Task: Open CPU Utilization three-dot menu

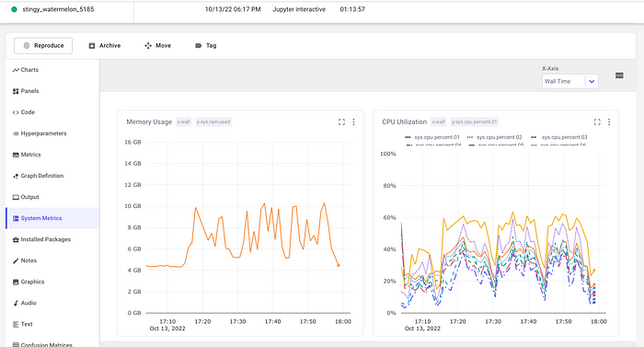Action: tap(609, 122)
